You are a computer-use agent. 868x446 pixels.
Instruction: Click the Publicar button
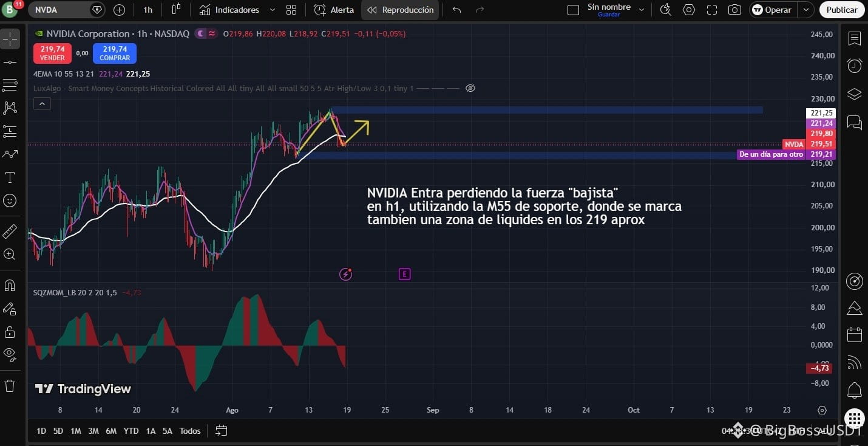tap(842, 10)
